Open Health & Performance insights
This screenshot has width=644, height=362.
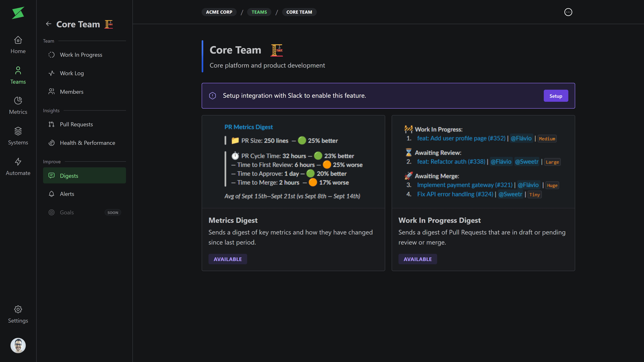point(87,143)
